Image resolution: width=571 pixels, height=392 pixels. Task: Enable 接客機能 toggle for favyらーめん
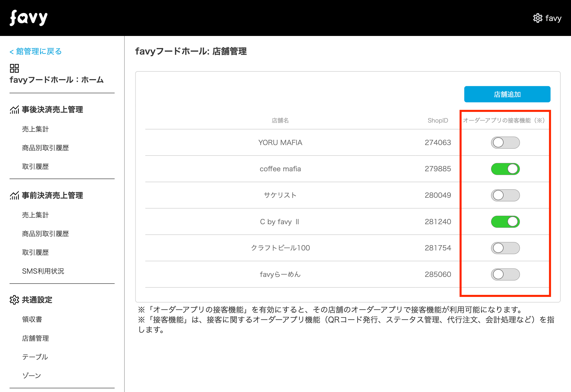[x=505, y=274]
